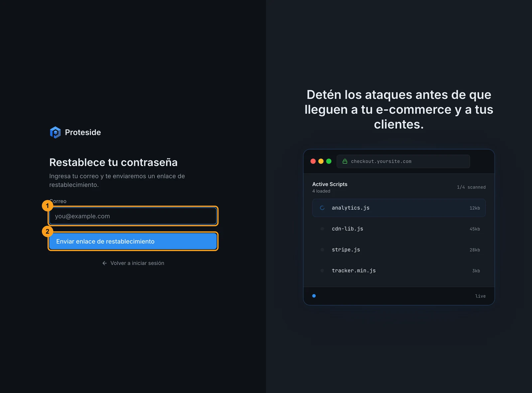The height and width of the screenshot is (393, 532).
Task: Focus the Correo email input field
Action: pos(133,216)
